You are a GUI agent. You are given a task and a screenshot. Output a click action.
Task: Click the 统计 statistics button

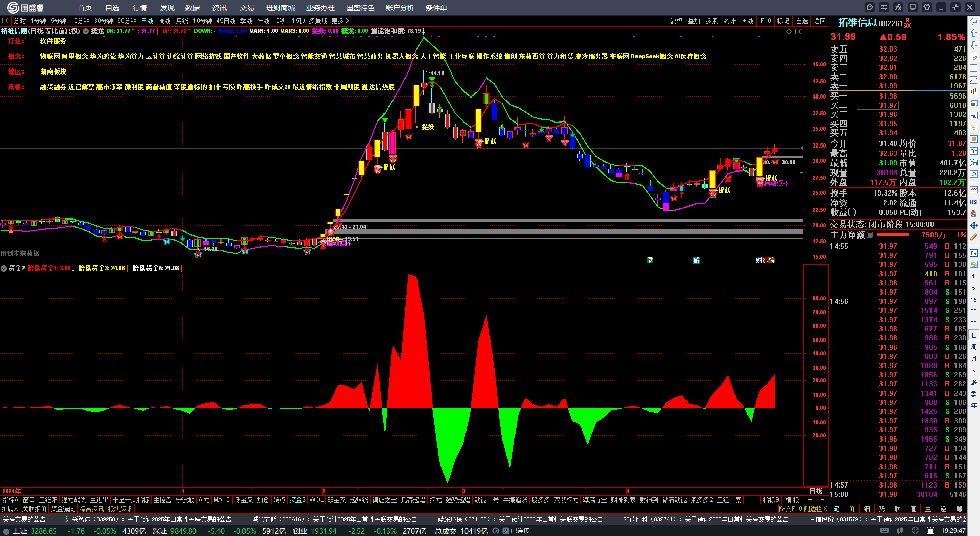729,21
